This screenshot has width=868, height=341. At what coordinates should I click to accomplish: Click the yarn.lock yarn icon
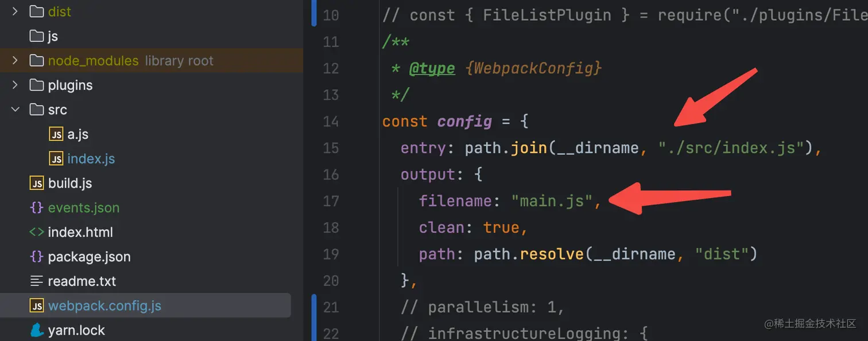point(37,330)
